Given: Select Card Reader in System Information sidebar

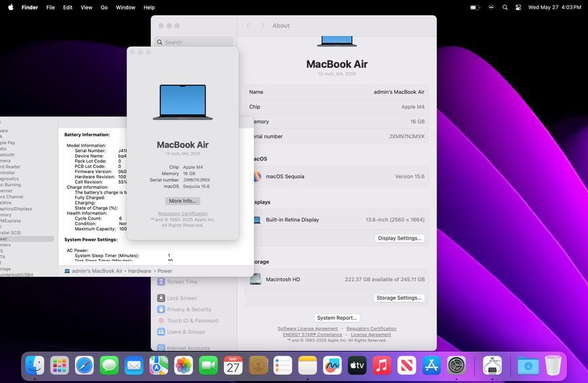Looking at the screenshot, I should coord(10,166).
